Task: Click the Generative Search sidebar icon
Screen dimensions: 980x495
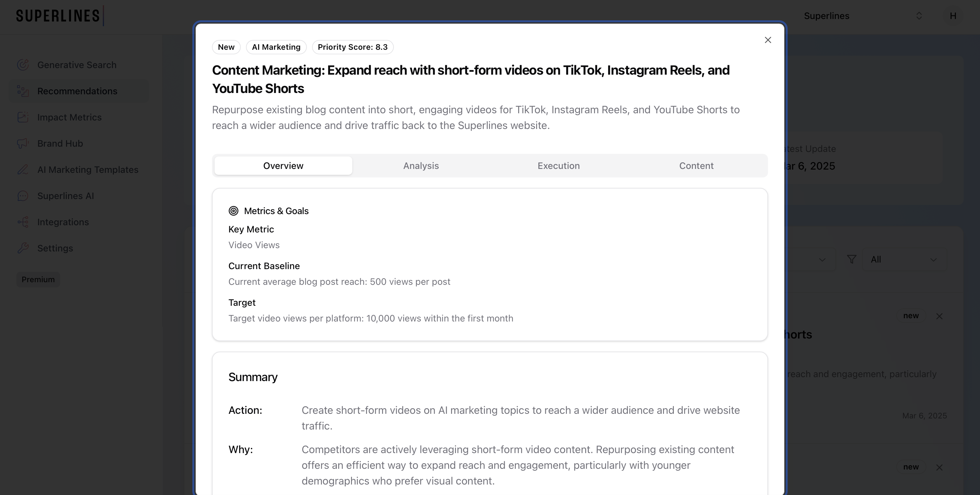Action: click(x=23, y=65)
